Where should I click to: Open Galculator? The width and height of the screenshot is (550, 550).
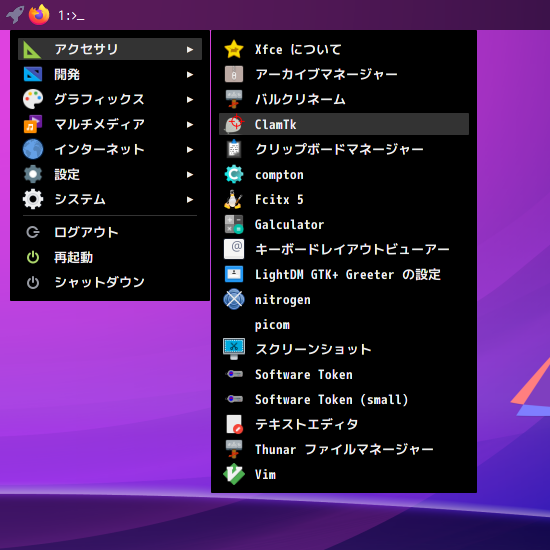tap(344, 224)
